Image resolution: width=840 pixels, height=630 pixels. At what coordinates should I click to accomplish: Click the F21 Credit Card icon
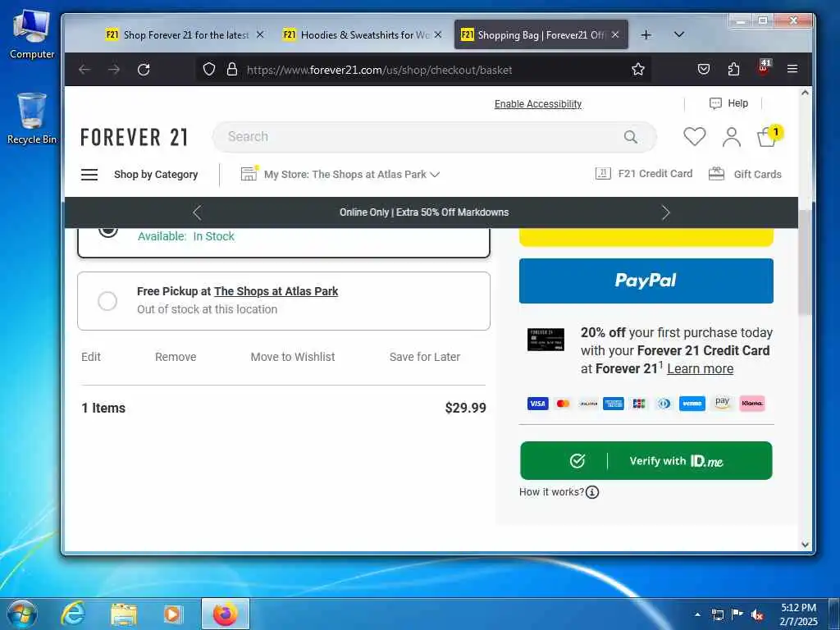click(603, 174)
